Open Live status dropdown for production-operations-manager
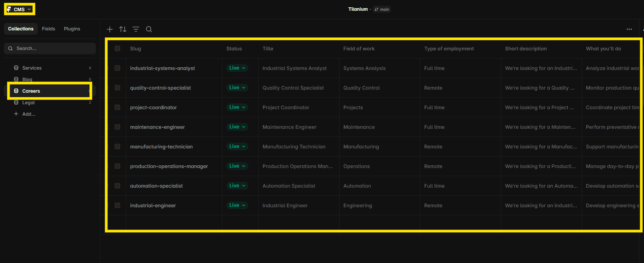Image resolution: width=644 pixels, height=263 pixels. [x=237, y=166]
